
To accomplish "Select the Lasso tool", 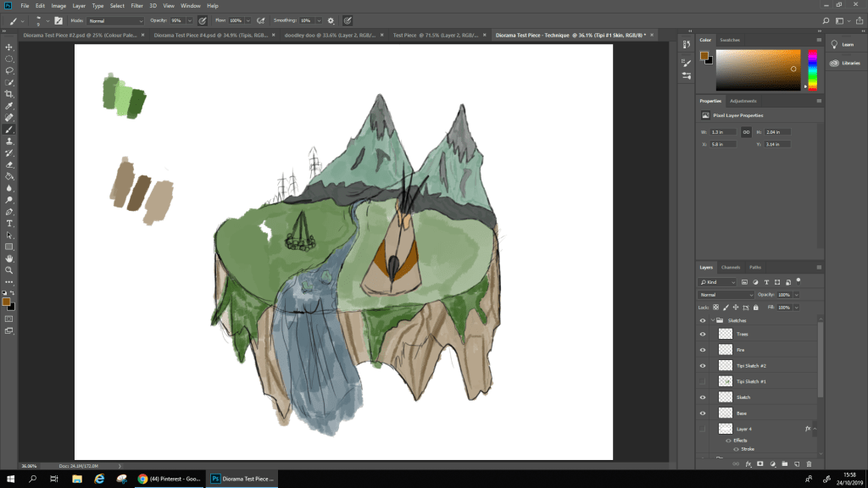I will tap(9, 71).
